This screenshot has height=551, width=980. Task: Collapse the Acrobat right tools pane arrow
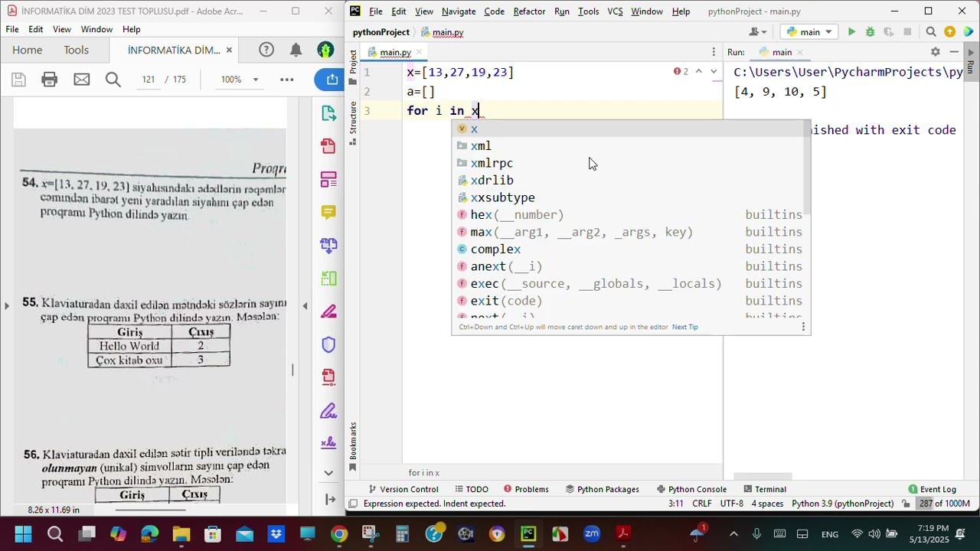[305, 306]
